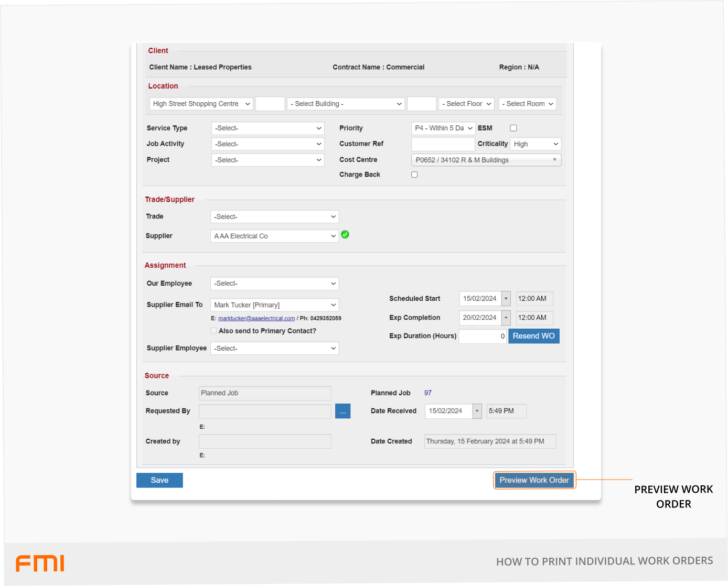Screen dimensions: 728x586
Task: Expand the Criticality dropdown set to High
Action: (x=536, y=144)
